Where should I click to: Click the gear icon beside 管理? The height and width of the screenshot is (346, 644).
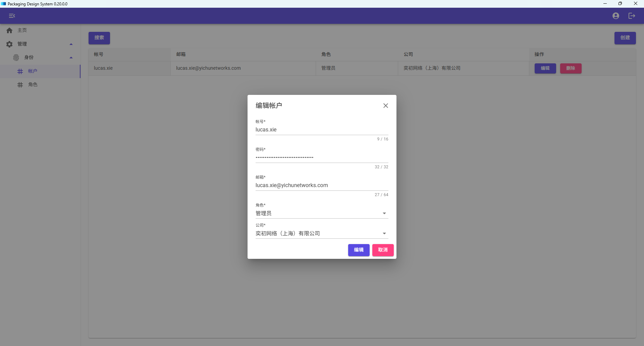9,44
